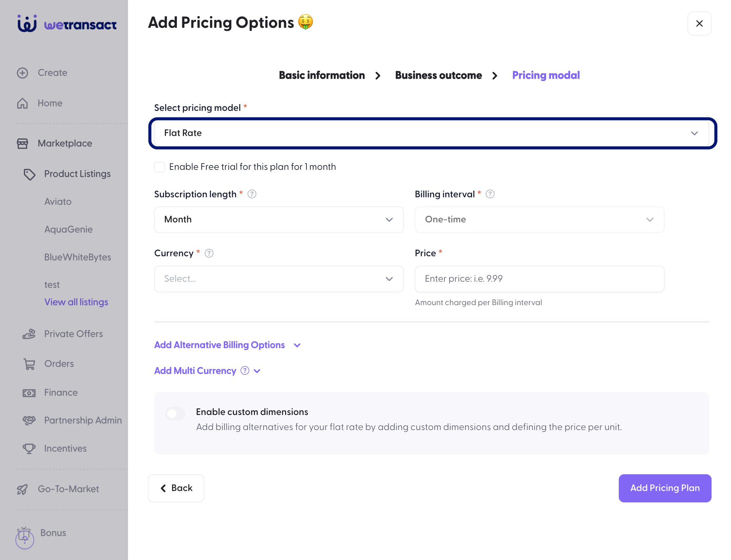Click Currency help question icon
The width and height of the screenshot is (731, 560).
[x=209, y=253]
